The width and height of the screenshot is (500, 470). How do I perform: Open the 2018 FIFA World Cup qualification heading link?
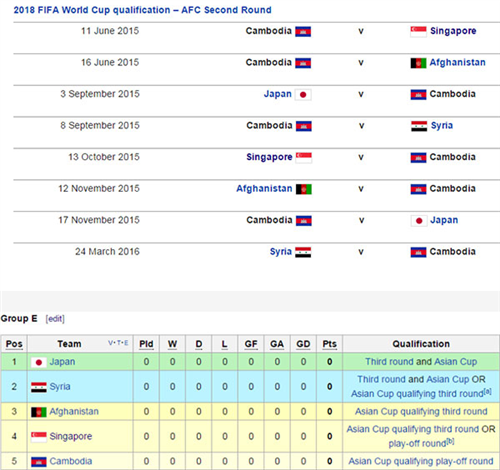(142, 10)
